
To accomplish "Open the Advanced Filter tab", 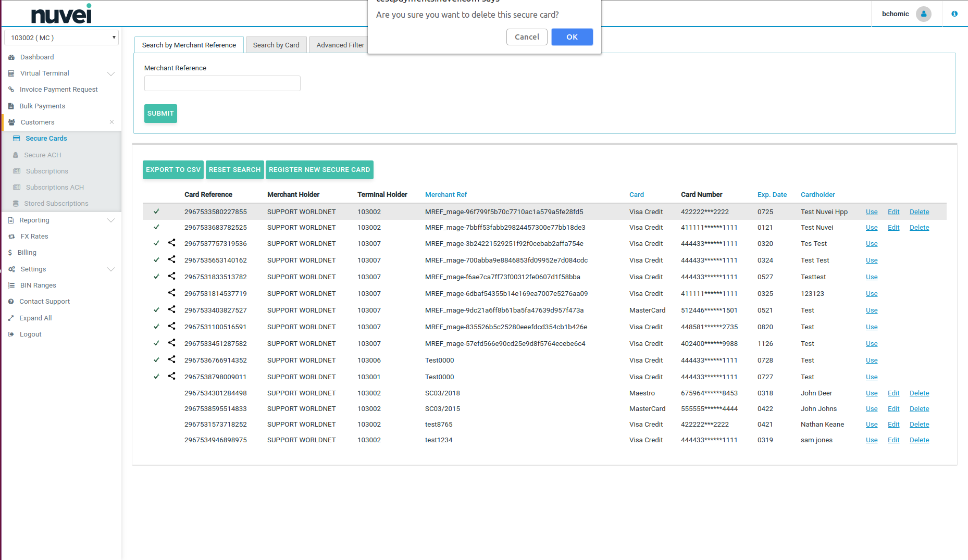I will tap(340, 45).
